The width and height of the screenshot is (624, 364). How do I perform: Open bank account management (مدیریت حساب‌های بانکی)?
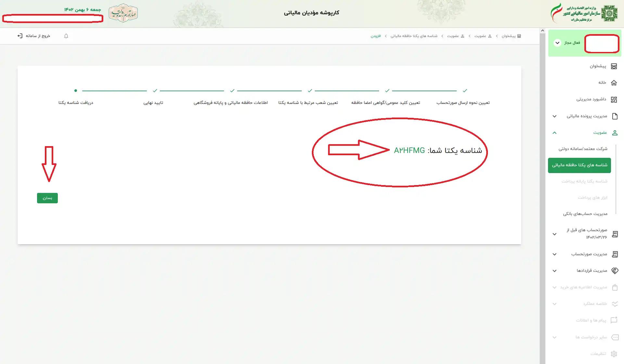coord(585,214)
